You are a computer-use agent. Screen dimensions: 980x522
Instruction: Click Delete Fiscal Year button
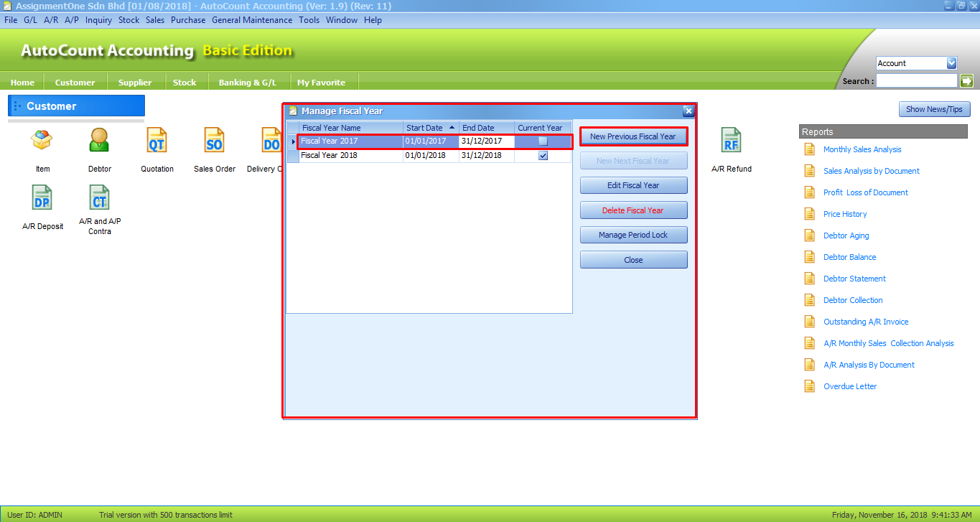point(633,210)
